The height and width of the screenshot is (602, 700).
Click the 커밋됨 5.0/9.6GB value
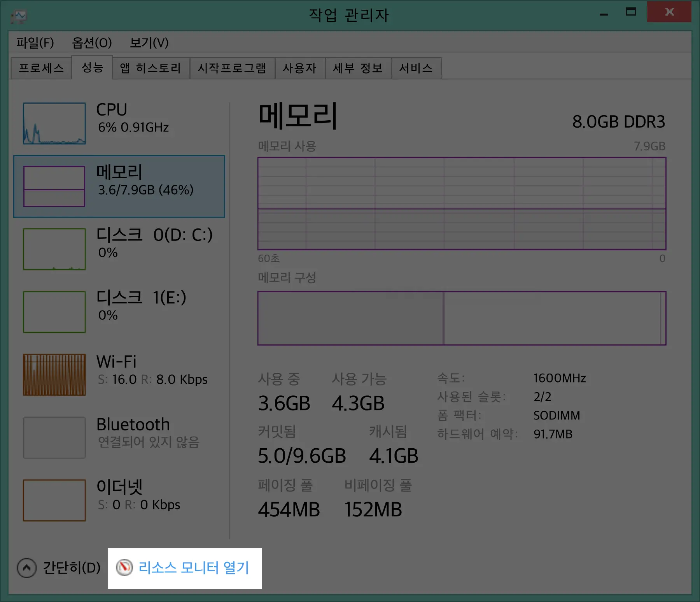pyautogui.click(x=302, y=456)
